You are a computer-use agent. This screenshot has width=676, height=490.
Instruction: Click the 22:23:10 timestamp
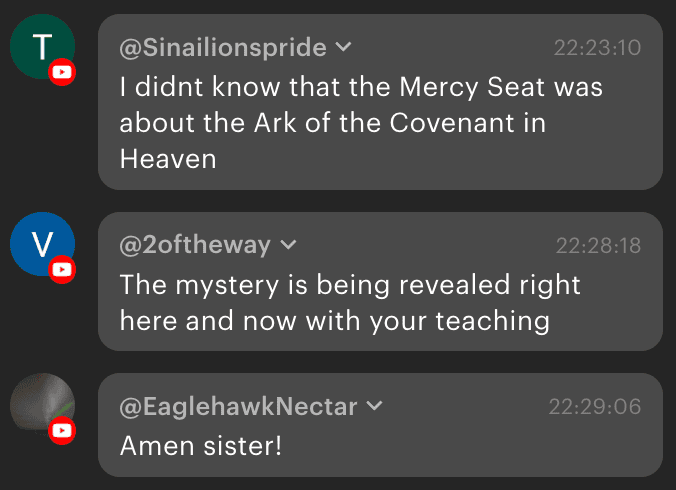pos(597,47)
